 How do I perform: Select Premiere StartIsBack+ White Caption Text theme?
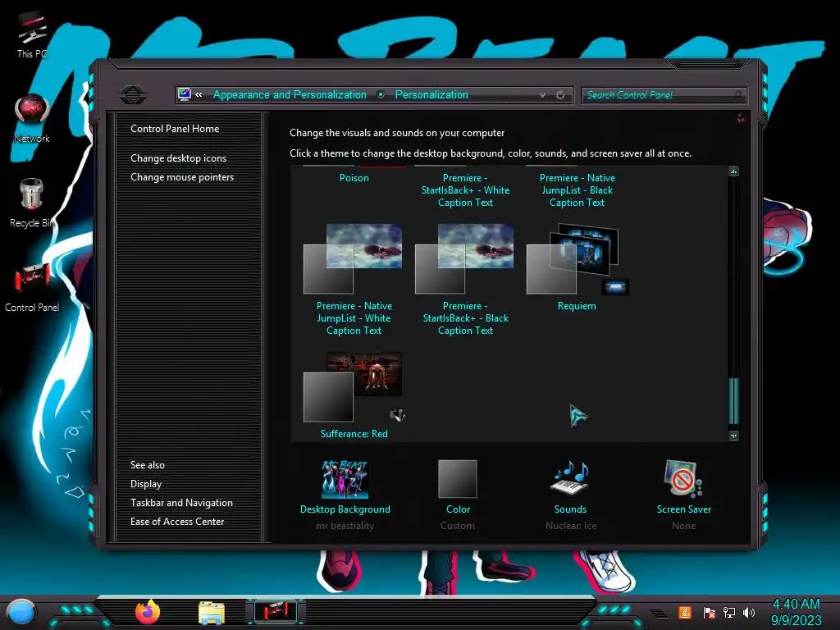pyautogui.click(x=465, y=190)
